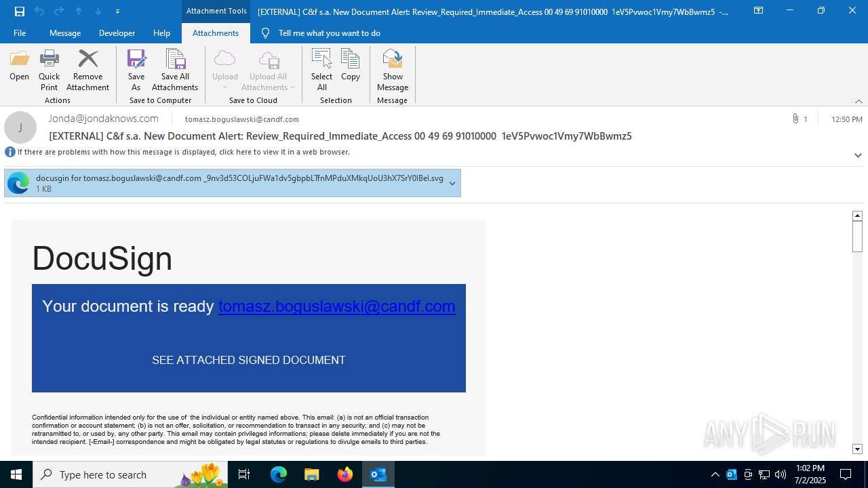Click the Outlook taskbar icon
This screenshot has height=488, width=868.
coord(378,474)
